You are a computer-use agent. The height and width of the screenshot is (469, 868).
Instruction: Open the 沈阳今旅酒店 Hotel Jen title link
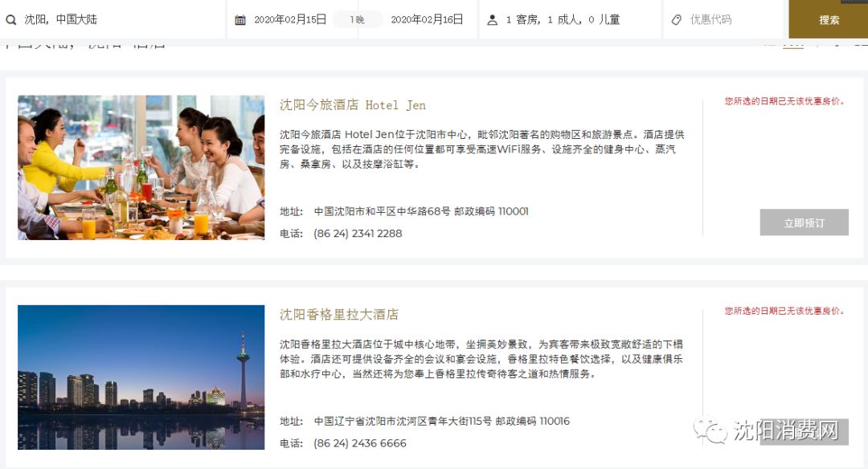click(353, 105)
